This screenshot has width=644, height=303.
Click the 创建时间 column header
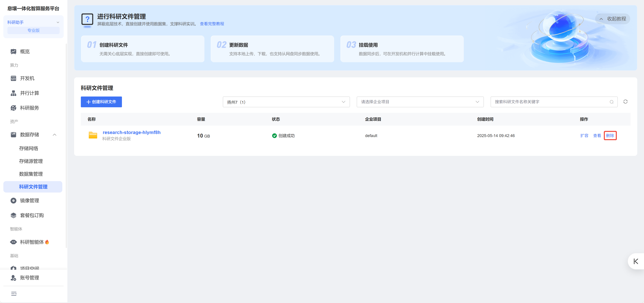point(485,119)
